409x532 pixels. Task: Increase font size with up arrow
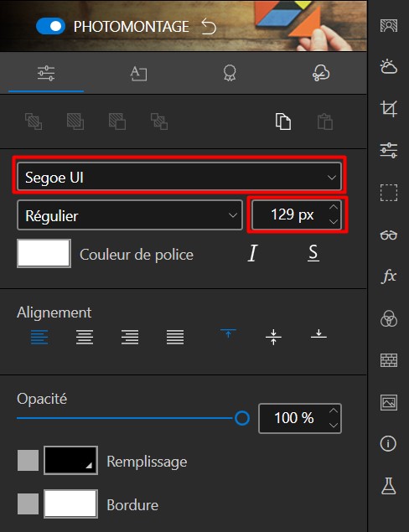coord(334,207)
